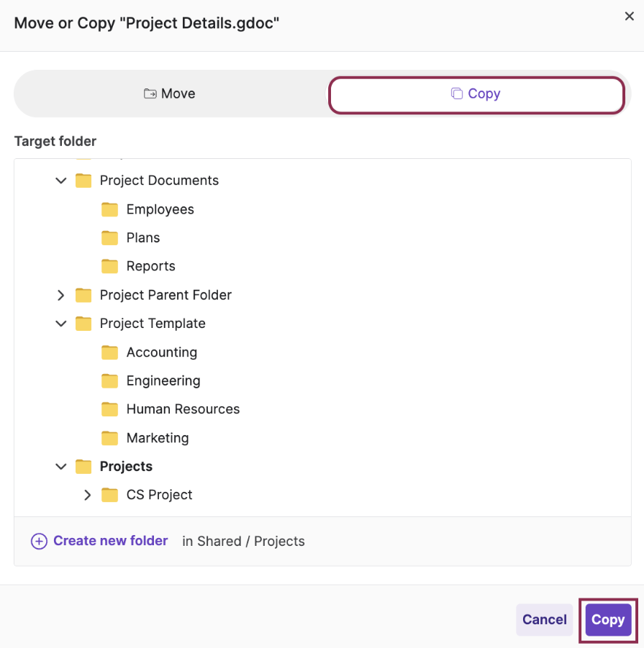This screenshot has width=644, height=648.
Task: Collapse the Project Documents folder
Action: click(60, 180)
